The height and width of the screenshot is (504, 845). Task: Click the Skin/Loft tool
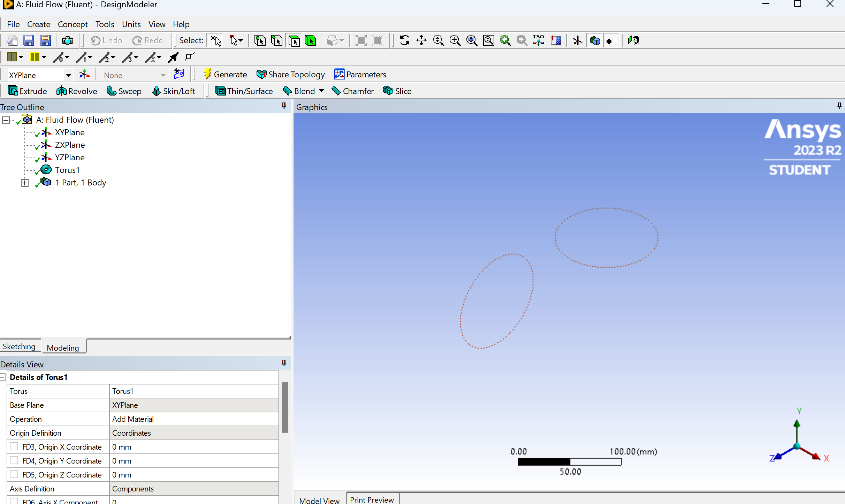pyautogui.click(x=174, y=91)
